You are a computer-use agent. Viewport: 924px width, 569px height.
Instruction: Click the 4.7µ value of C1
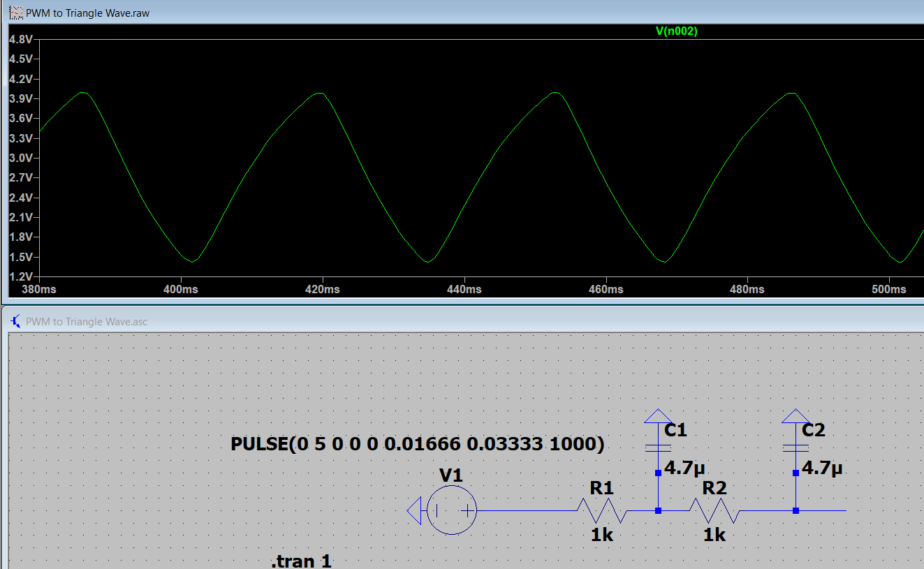[x=684, y=468]
